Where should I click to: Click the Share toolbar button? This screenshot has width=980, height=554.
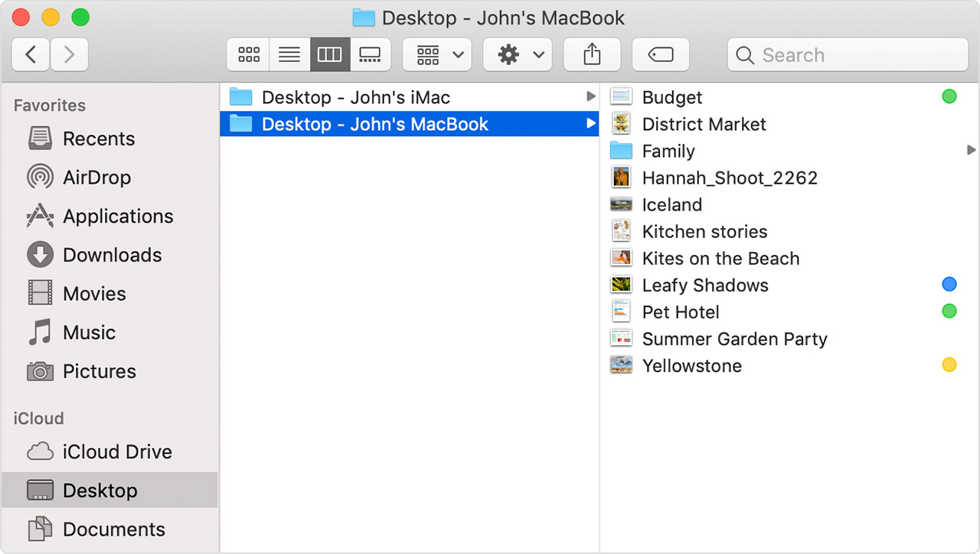(592, 54)
